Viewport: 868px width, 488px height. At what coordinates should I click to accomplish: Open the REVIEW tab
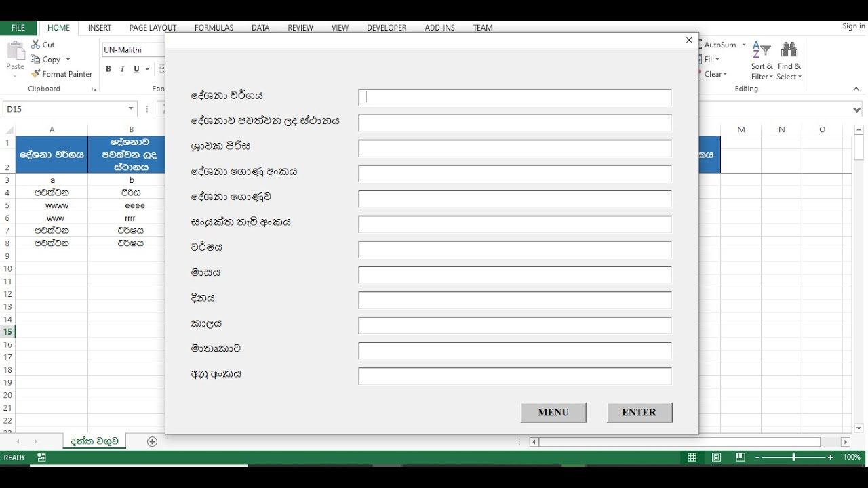click(300, 28)
